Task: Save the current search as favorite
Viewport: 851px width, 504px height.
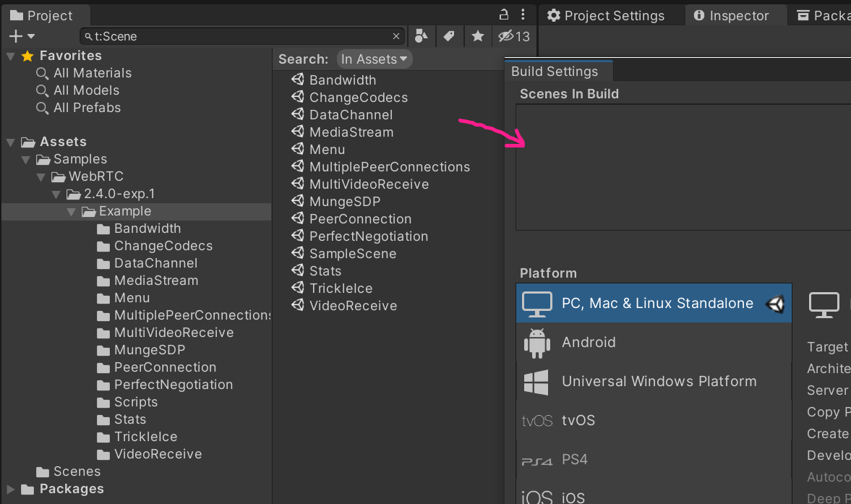Action: (476, 35)
